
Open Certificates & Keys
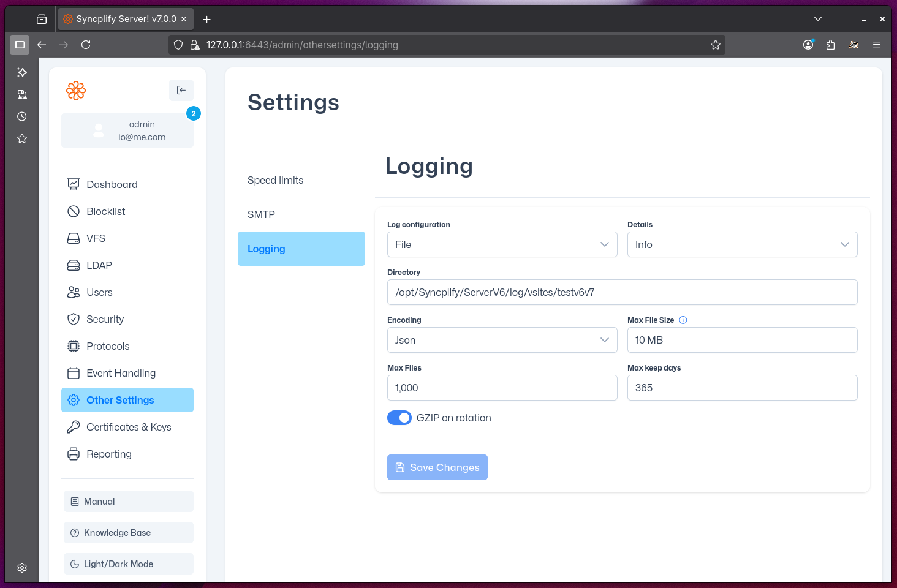pos(129,427)
